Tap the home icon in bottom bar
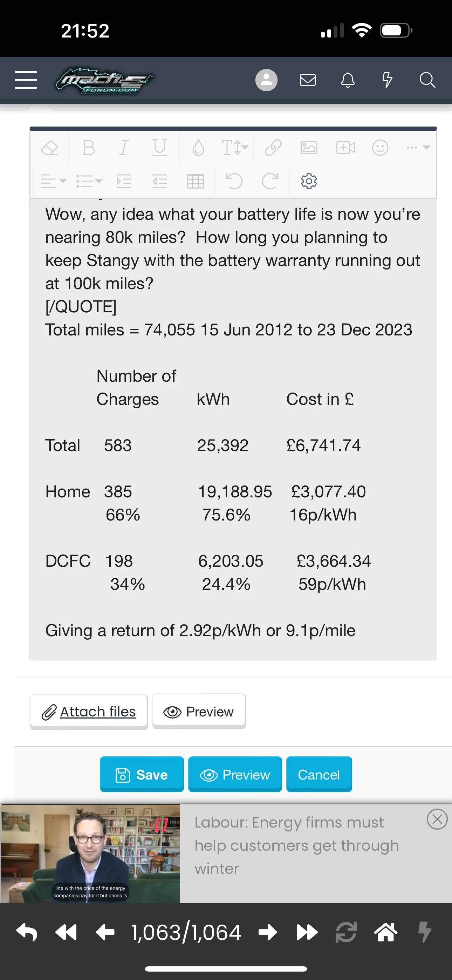 coord(385,932)
